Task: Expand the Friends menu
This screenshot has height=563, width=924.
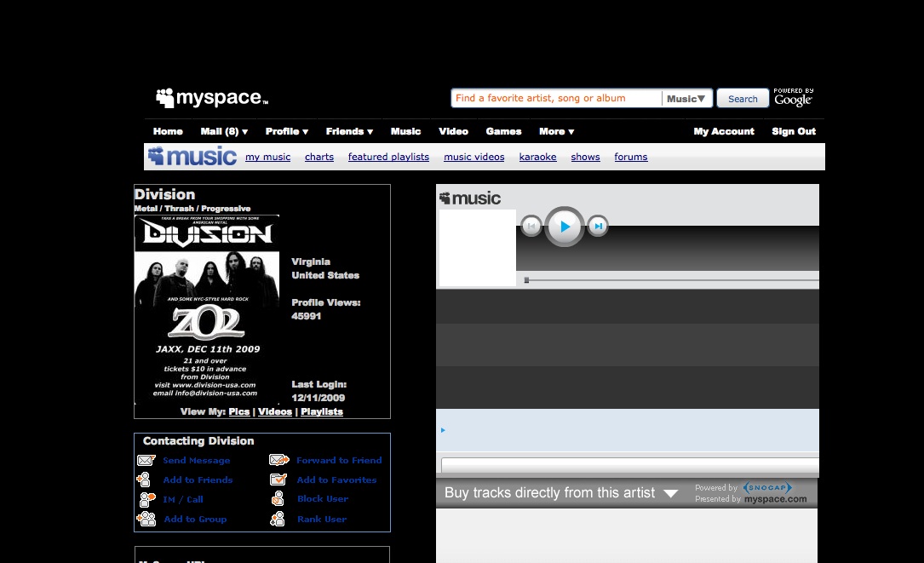Action: pyautogui.click(x=349, y=131)
